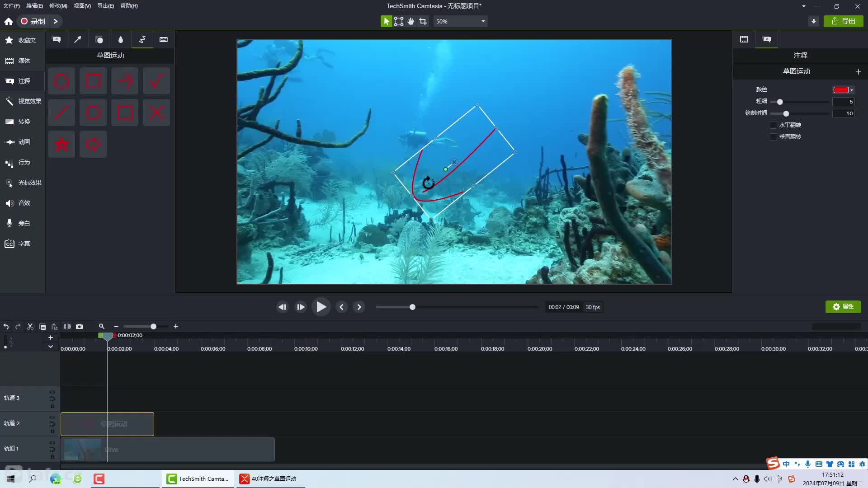Select the 草图运动 clip on track 2

coord(107,424)
